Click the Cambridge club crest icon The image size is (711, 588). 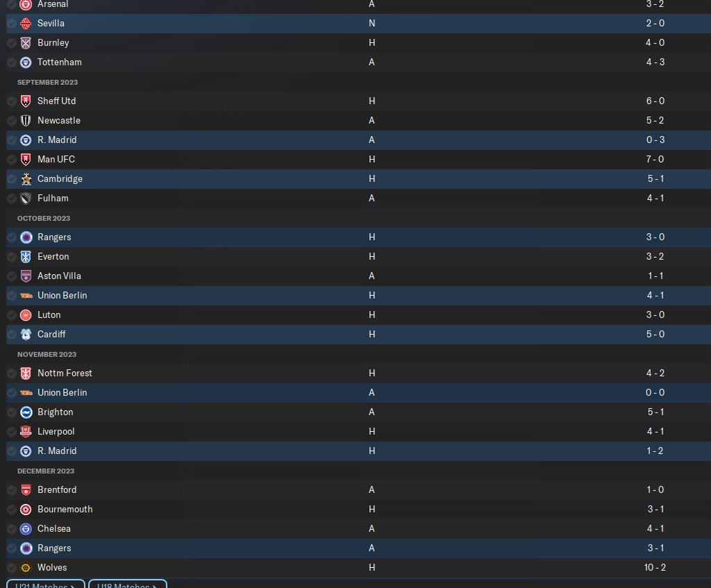point(26,179)
